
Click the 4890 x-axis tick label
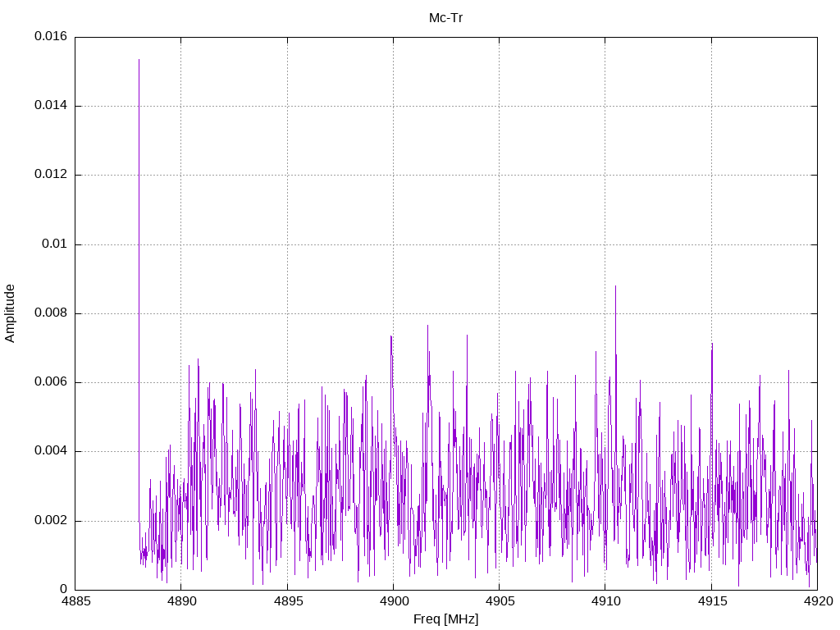coord(181,601)
